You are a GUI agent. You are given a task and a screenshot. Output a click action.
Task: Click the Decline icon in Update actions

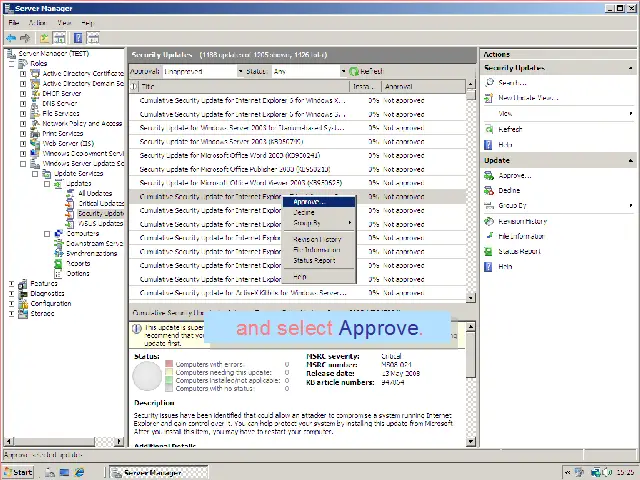(x=489, y=191)
